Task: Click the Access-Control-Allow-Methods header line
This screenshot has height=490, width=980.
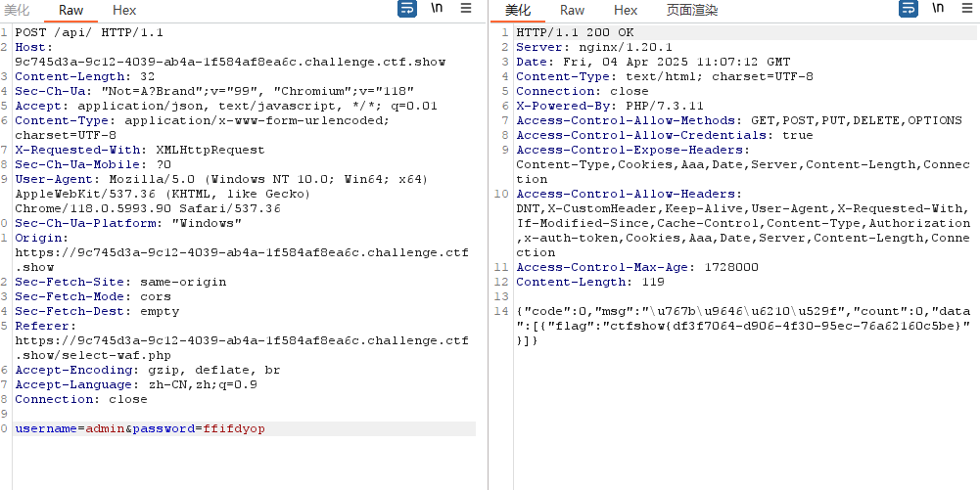Action: [739, 120]
